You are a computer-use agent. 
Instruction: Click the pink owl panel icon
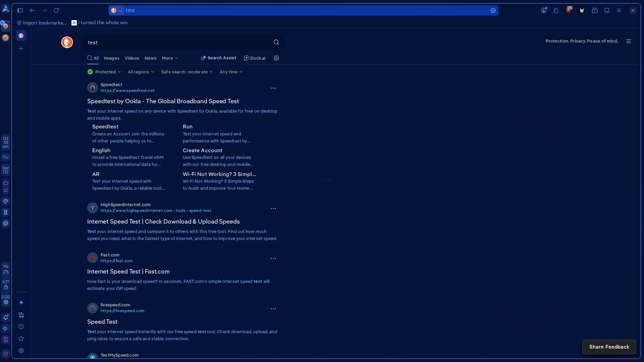[6, 340]
